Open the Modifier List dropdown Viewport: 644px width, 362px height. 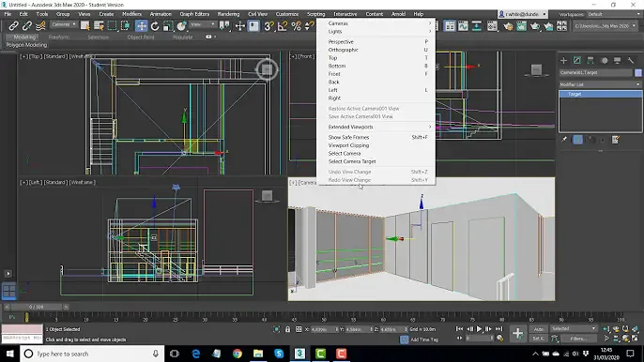600,84
